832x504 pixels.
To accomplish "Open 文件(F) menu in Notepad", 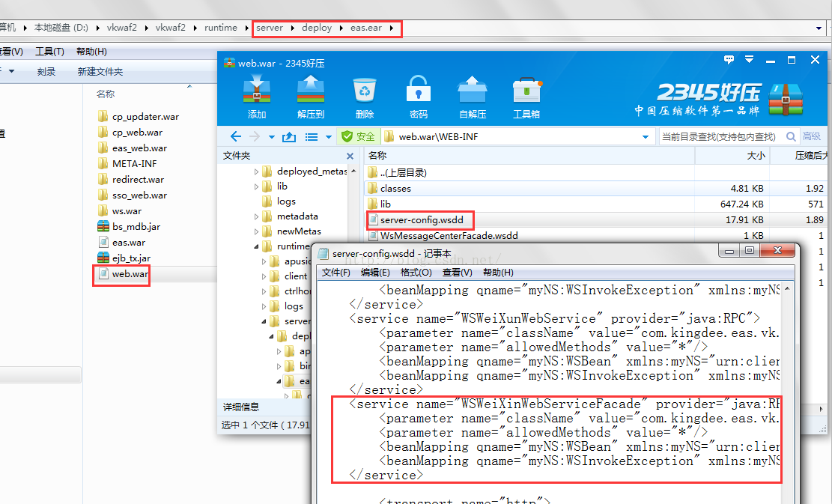I will 336,272.
